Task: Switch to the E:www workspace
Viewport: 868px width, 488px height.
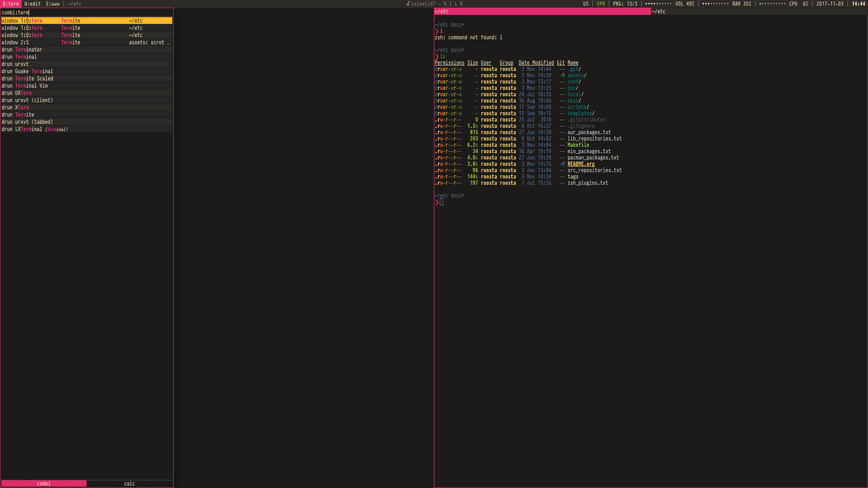Action: (53, 4)
